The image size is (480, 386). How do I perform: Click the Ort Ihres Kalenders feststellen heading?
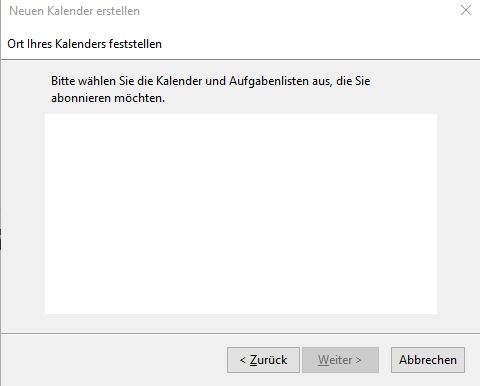(84, 44)
